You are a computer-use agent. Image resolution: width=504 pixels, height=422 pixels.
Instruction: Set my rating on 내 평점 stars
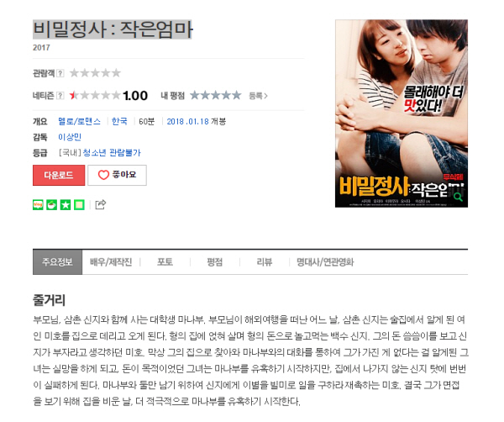pos(215,95)
